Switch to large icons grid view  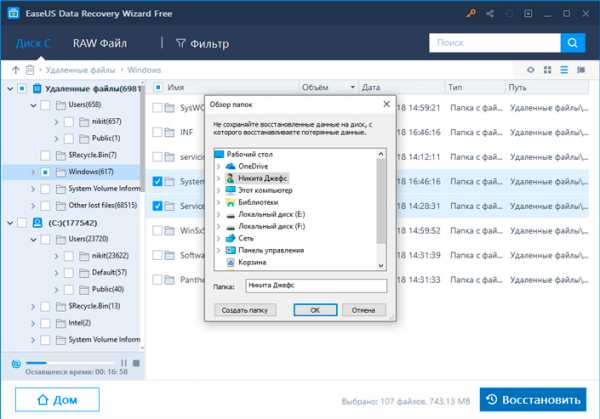click(x=548, y=70)
